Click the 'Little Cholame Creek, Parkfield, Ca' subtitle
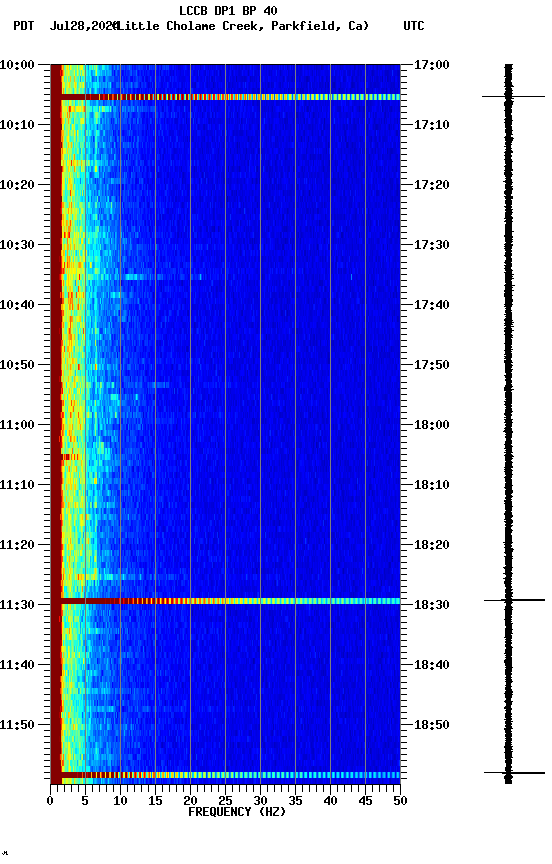 242,26
